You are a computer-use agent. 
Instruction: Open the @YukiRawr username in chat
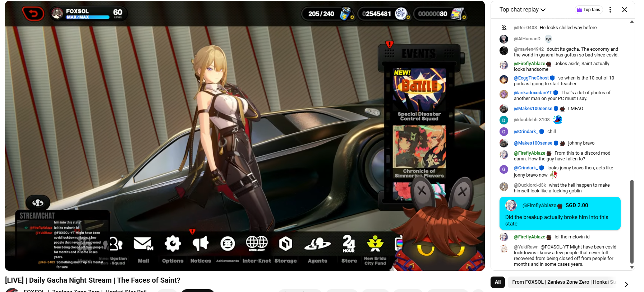[x=526, y=247]
